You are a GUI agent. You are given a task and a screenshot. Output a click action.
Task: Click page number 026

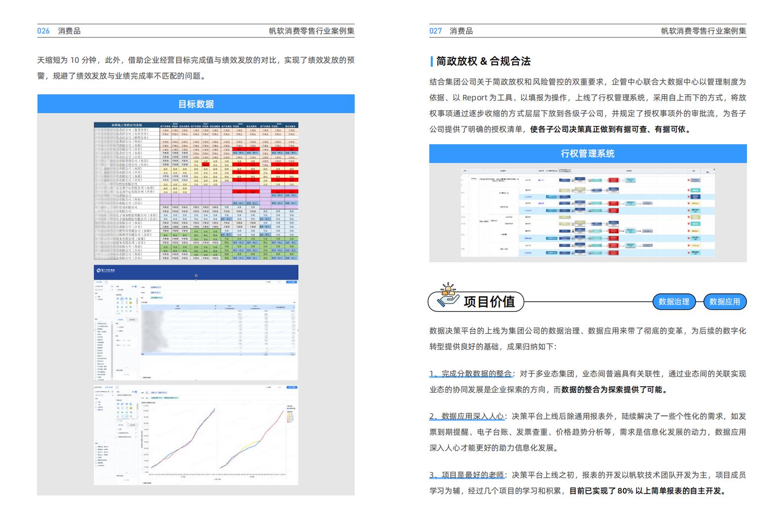[43, 31]
